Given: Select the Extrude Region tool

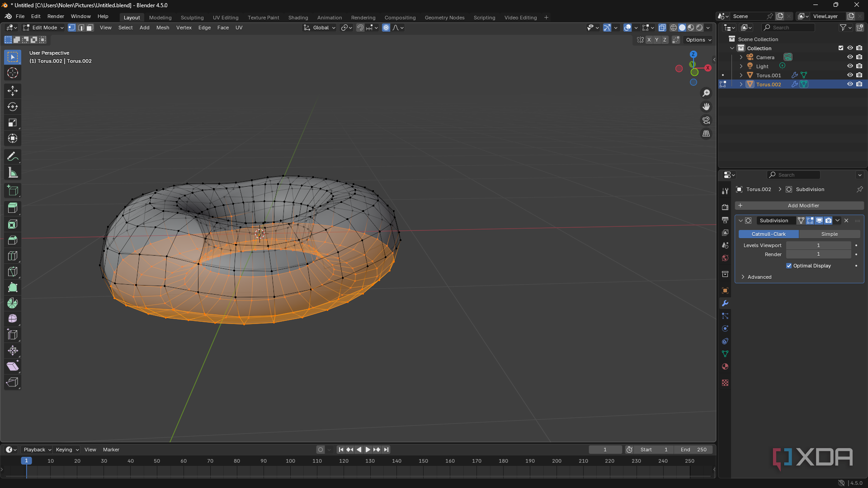Looking at the screenshot, I should tap(13, 208).
